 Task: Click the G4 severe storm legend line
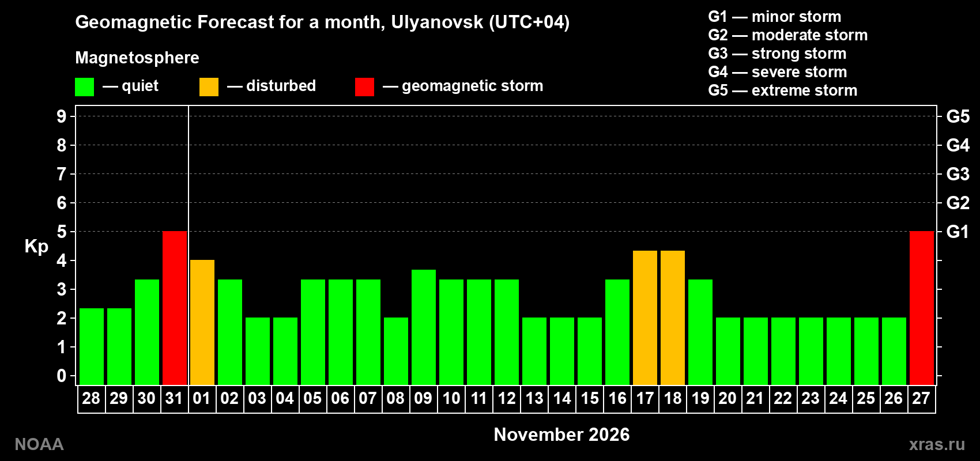pyautogui.click(x=778, y=72)
